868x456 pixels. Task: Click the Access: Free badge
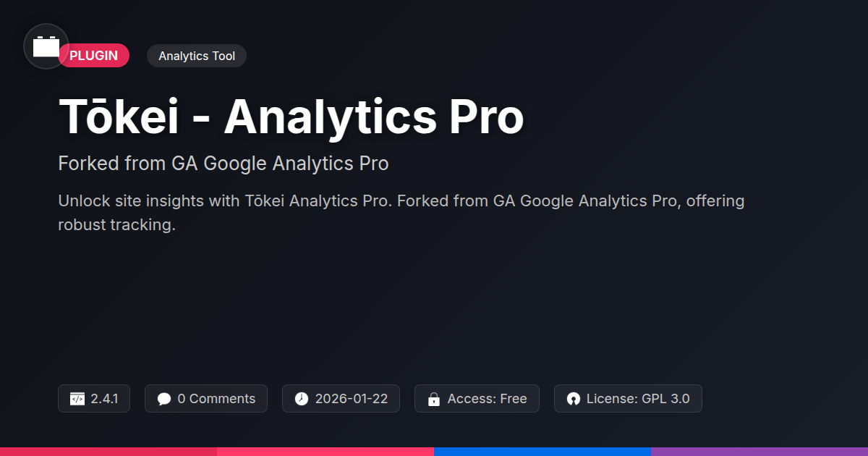tap(477, 399)
